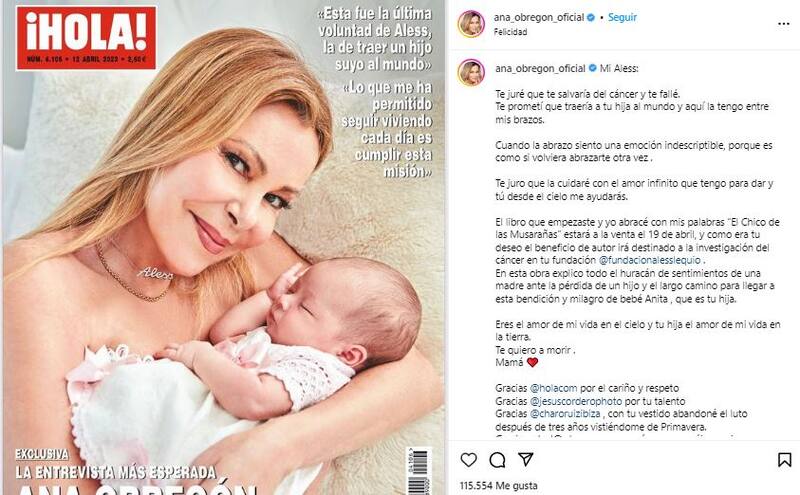Open the @charoruizibiza mention
The image size is (800, 495).
pyautogui.click(x=565, y=414)
